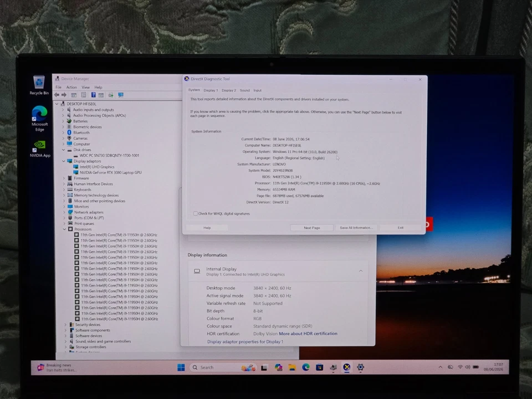Show hidden icons tray chevron
This screenshot has height=399, width=532.
pyautogui.click(x=440, y=367)
